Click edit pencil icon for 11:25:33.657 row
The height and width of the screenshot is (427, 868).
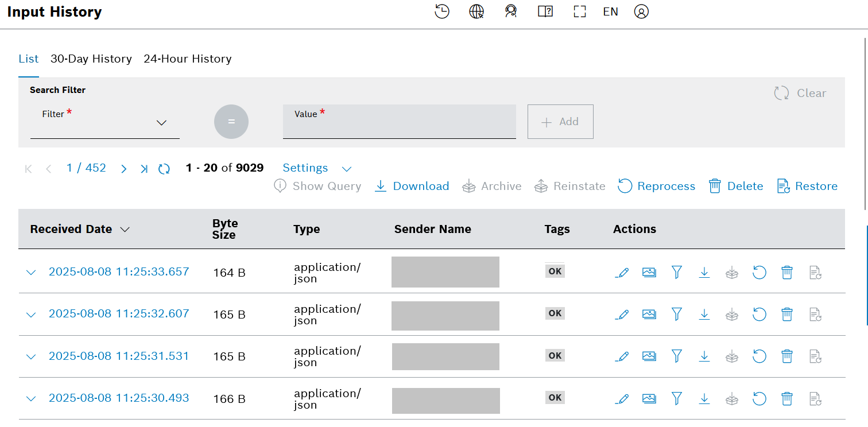coord(621,273)
